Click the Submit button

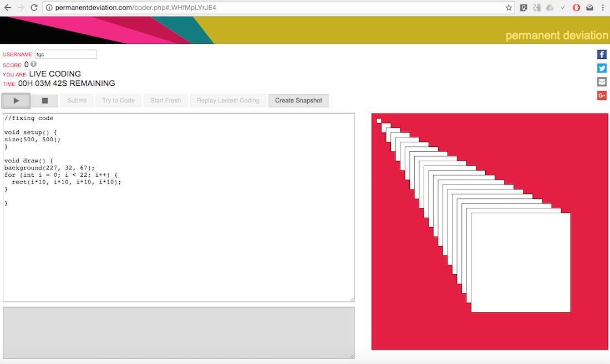pos(77,101)
